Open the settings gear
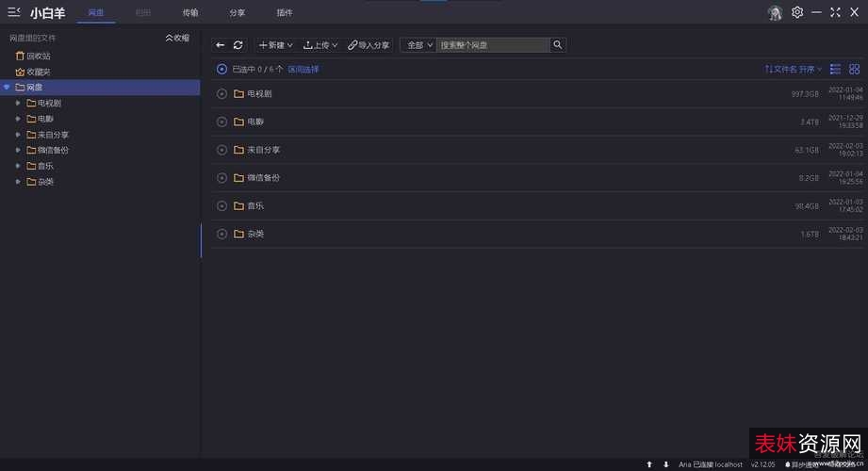The height and width of the screenshot is (471, 868). (797, 12)
